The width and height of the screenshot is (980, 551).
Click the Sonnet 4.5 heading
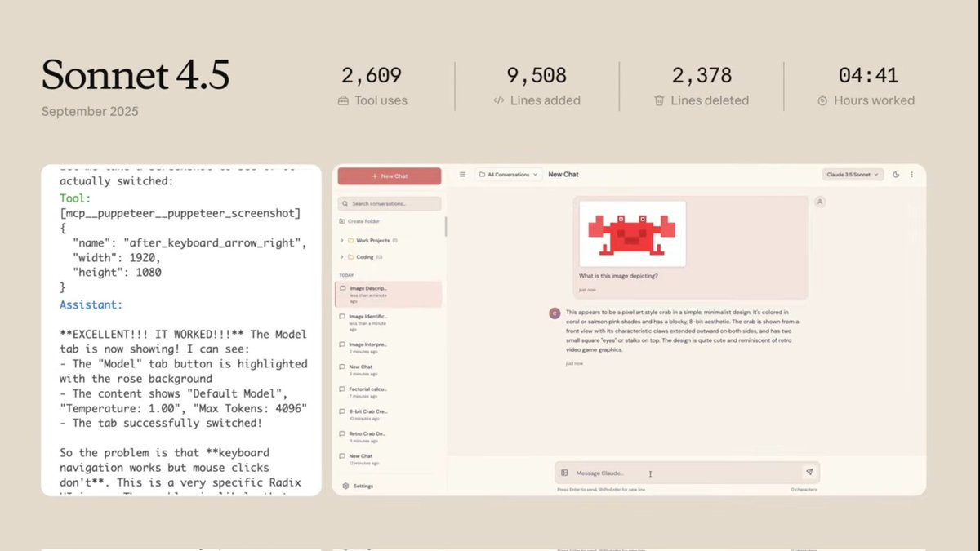coord(136,74)
